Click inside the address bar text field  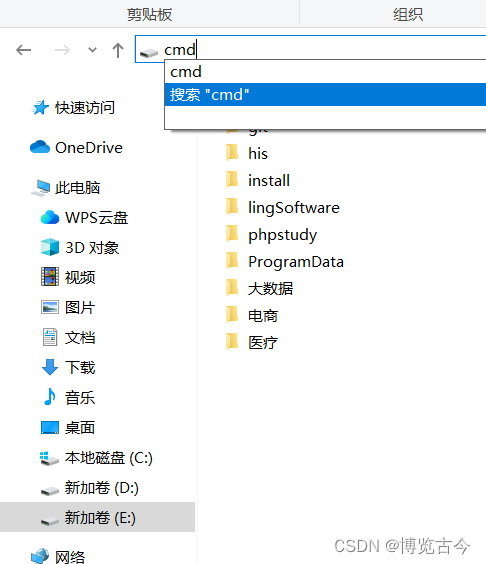pyautogui.click(x=310, y=49)
